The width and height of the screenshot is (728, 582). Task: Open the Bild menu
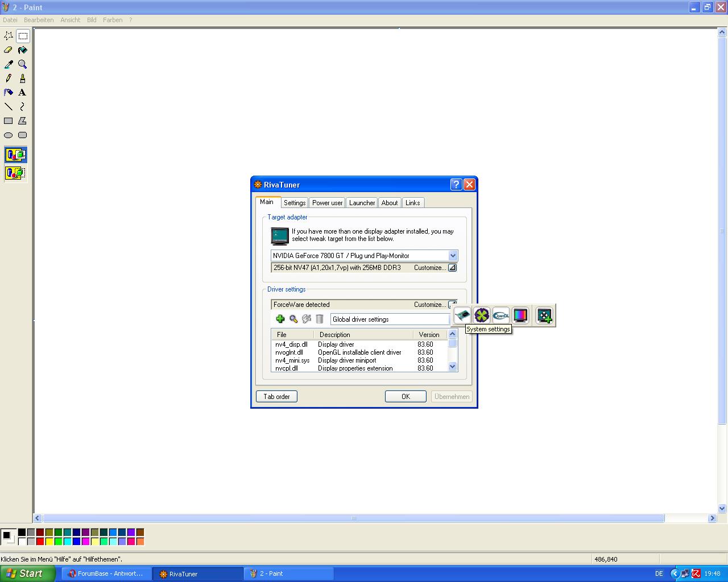coord(92,20)
